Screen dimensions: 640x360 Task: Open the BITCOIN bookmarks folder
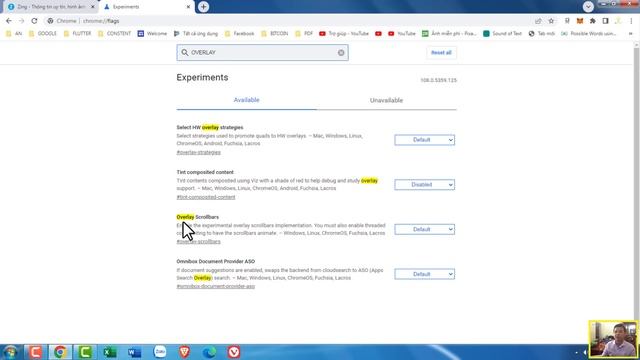(275, 33)
